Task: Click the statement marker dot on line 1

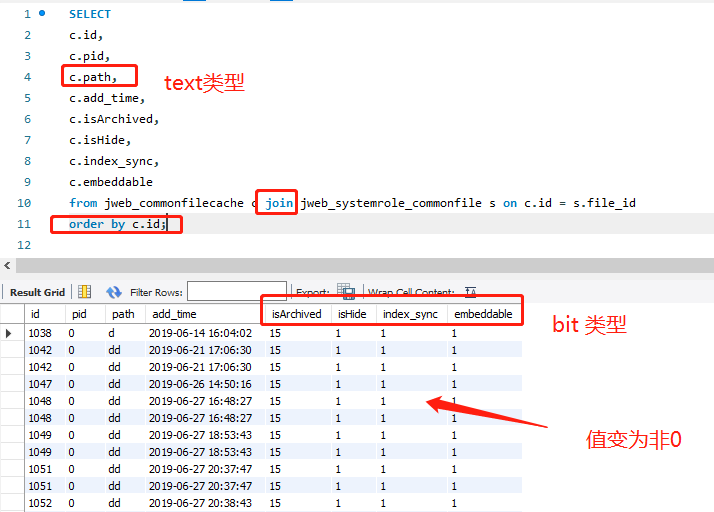Action: [42, 14]
